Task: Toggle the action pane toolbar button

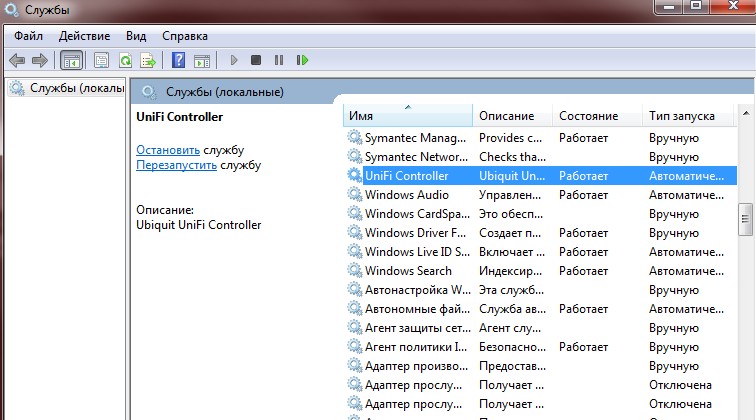Action: 201,60
